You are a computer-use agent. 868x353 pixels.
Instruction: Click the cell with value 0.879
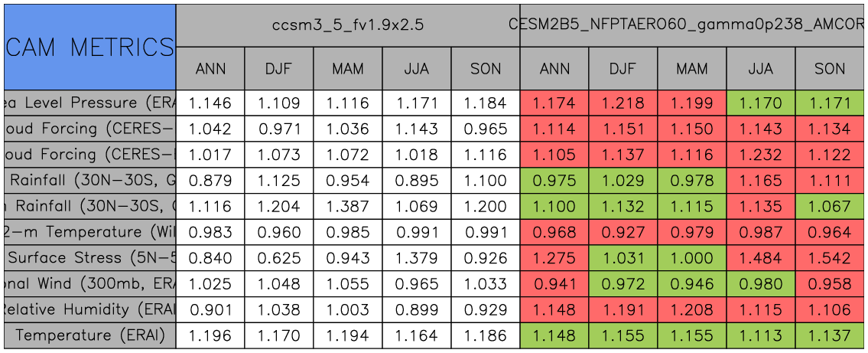coord(210,181)
